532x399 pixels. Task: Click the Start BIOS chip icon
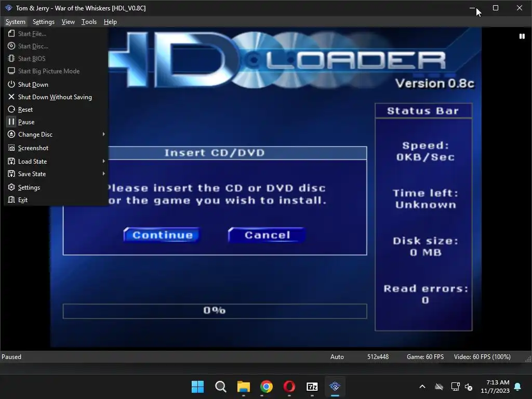pos(11,58)
